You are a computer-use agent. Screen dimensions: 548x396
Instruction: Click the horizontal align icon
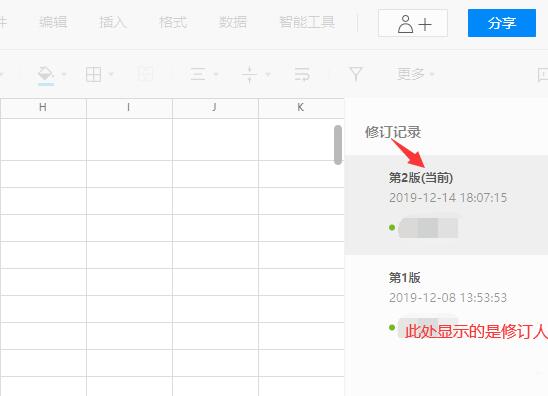pos(198,74)
